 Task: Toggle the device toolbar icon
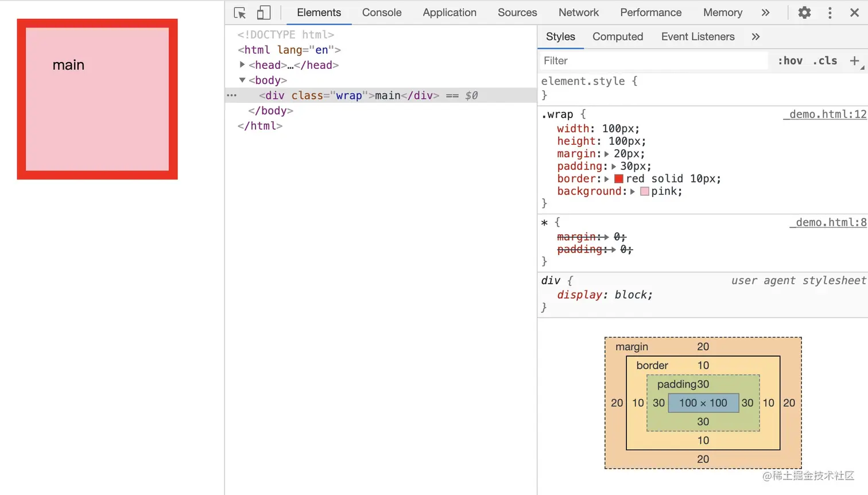click(x=263, y=13)
